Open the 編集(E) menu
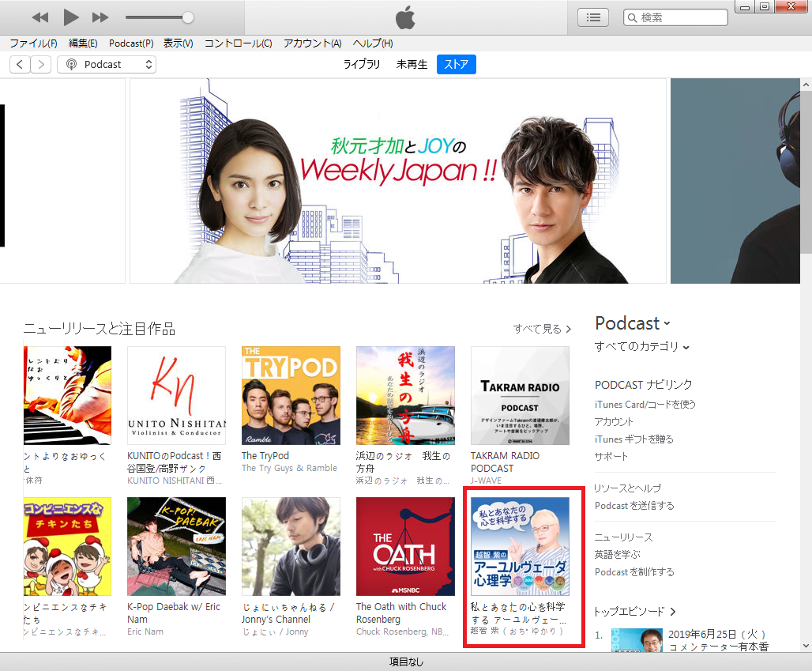This screenshot has width=812, height=671. point(83,43)
